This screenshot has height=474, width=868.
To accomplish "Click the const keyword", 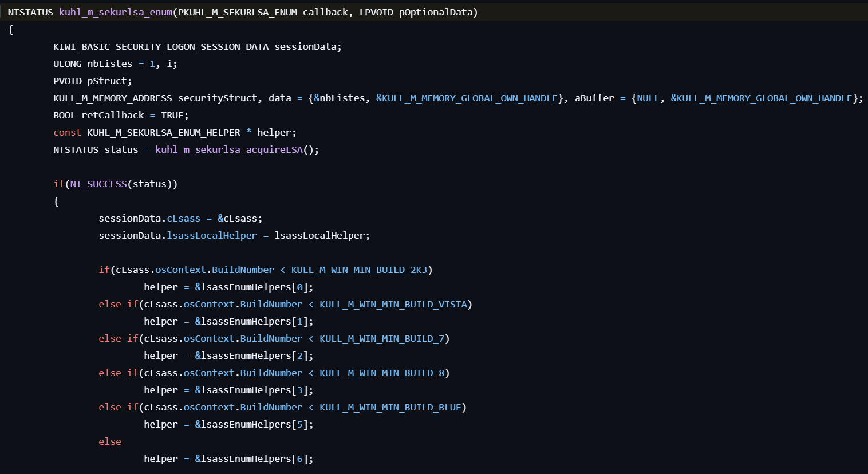I will (68, 132).
